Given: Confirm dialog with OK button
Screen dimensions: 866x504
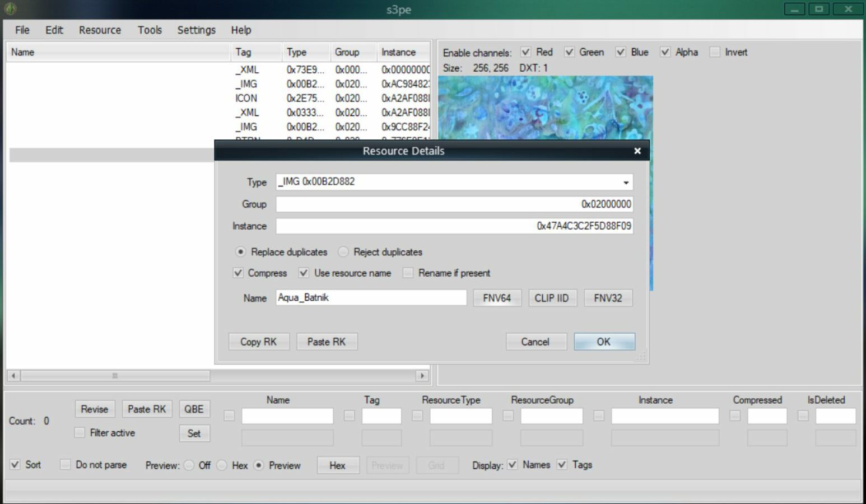Looking at the screenshot, I should click(604, 342).
